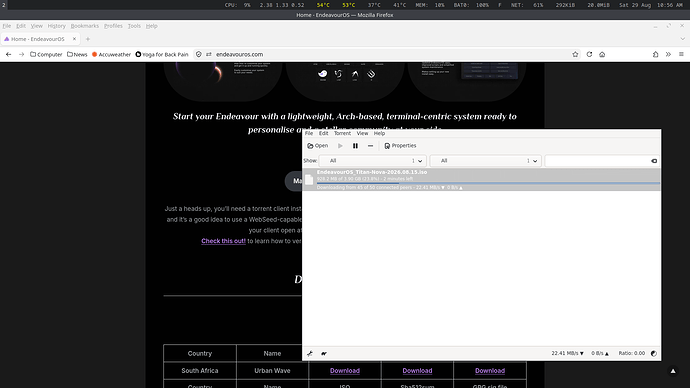Open Firefox extensions icon
The height and width of the screenshot is (388, 690).
click(x=655, y=55)
